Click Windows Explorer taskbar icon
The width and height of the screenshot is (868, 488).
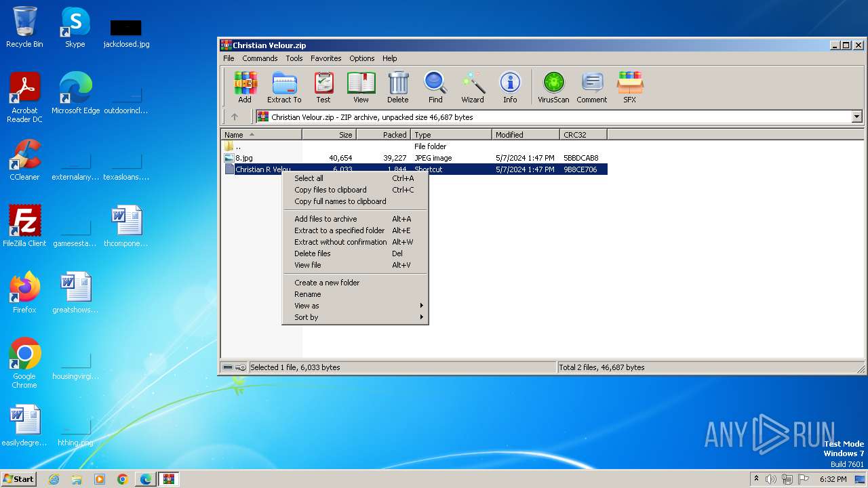[77, 479]
